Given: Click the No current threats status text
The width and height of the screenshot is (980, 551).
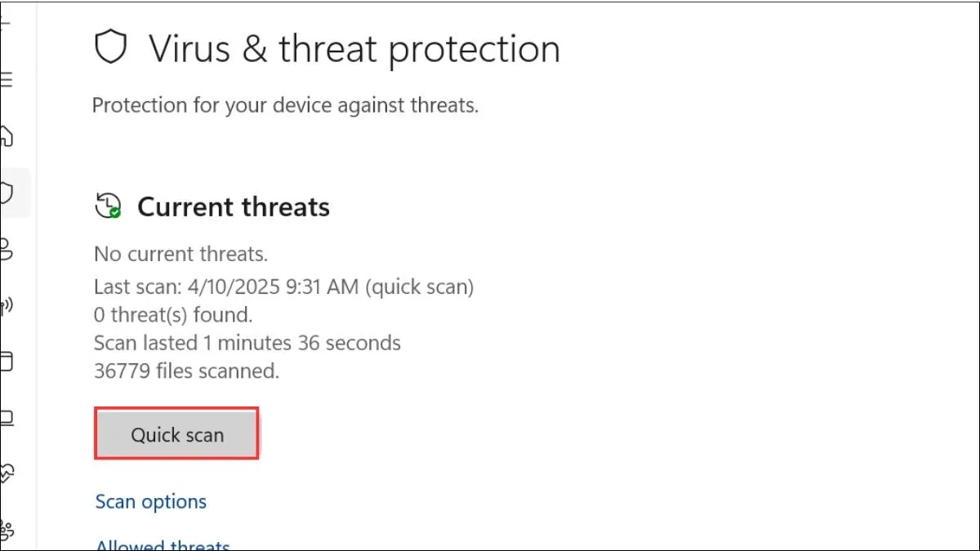Looking at the screenshot, I should [180, 254].
